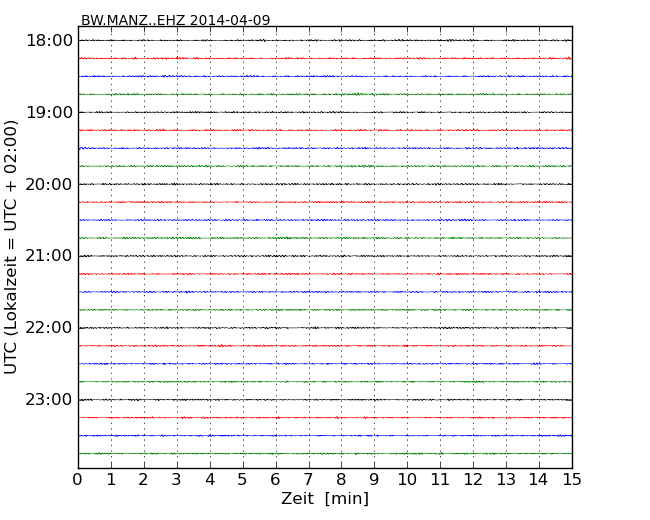Select the blue trace between 21:00 and 22:00
Screen dimensions: 650x520
325,292
